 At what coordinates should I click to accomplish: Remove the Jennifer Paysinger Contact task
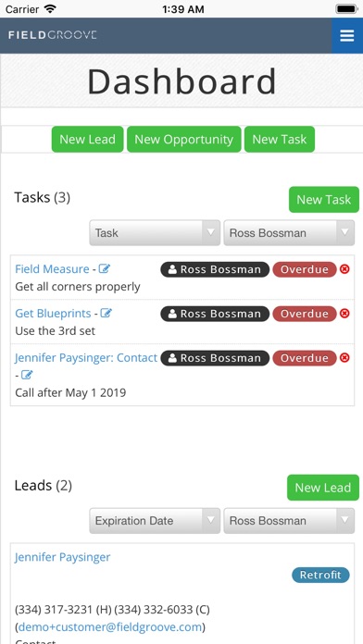[x=344, y=358]
